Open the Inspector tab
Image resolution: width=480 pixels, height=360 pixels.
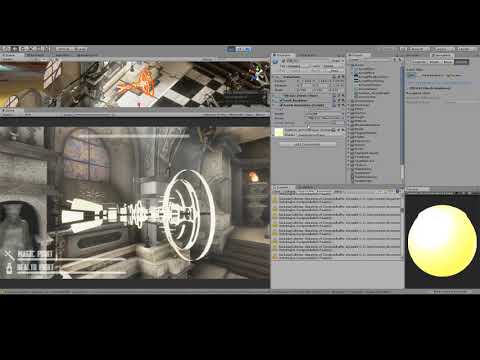(x=283, y=55)
